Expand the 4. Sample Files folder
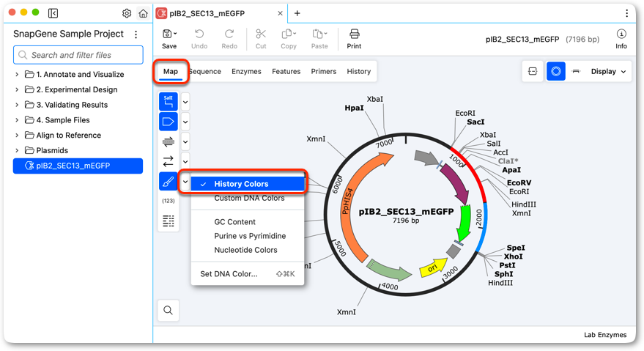The width and height of the screenshot is (644, 351). point(17,120)
